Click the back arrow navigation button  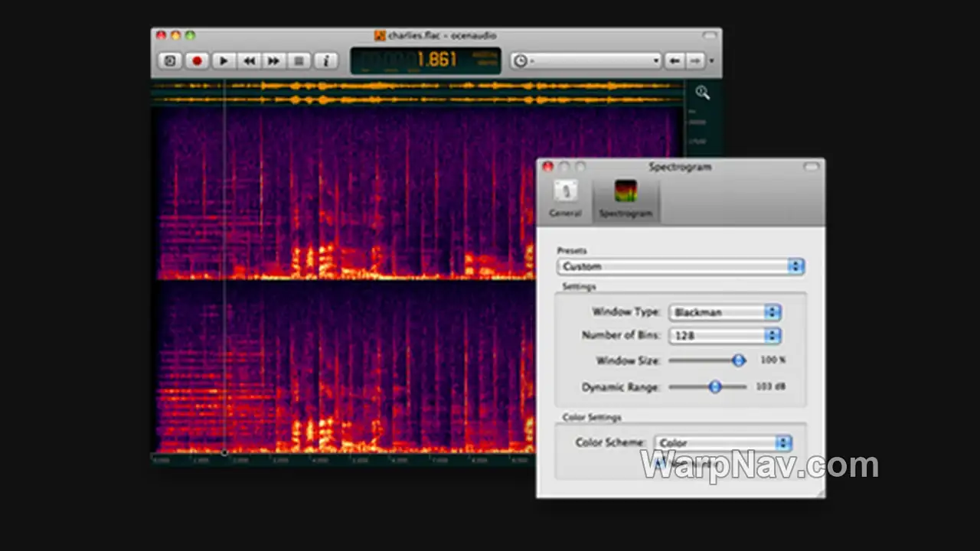(675, 60)
